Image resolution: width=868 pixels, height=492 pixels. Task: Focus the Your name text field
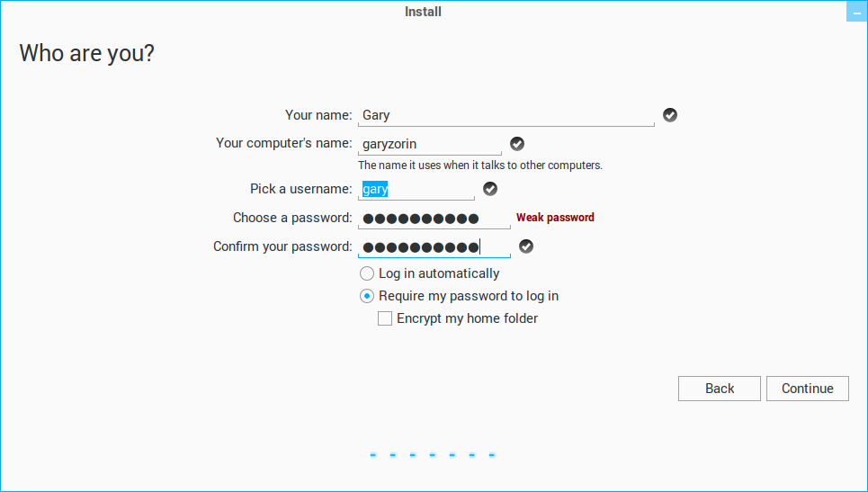pos(506,115)
